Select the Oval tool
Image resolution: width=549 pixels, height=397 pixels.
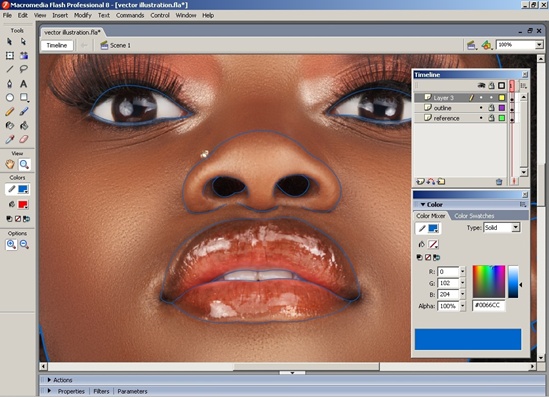click(9, 97)
